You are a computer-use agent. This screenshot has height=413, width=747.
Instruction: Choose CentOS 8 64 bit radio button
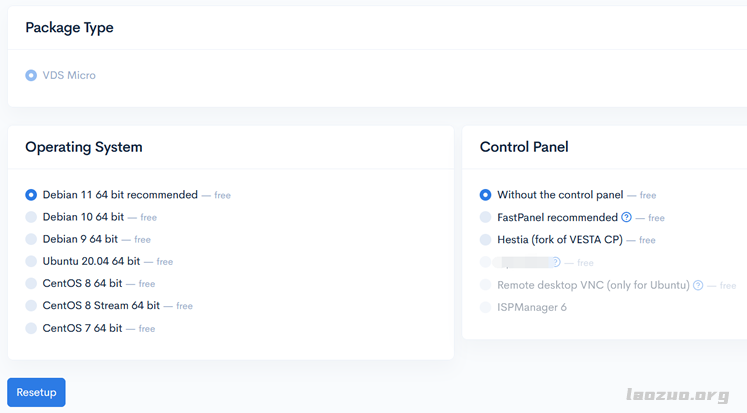click(31, 283)
